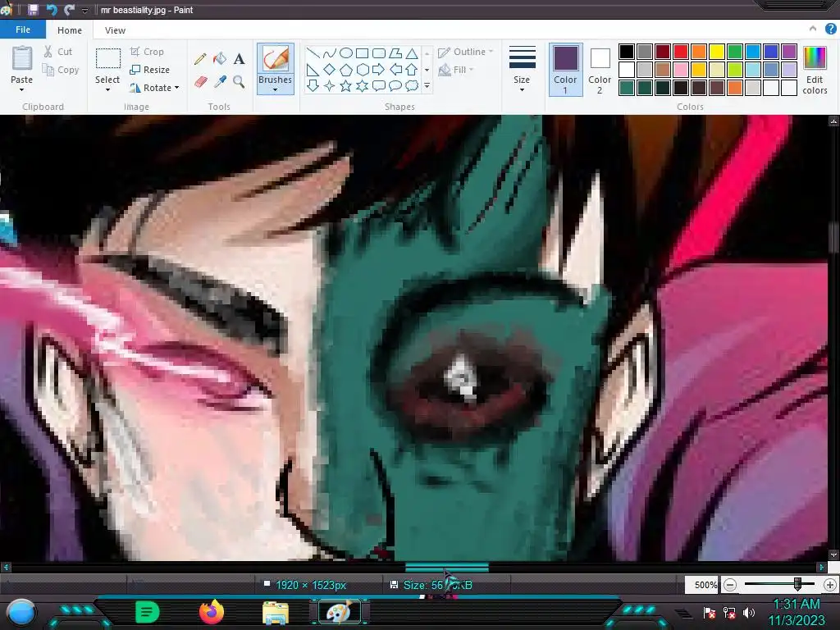Choose the Oval callout shape

click(x=395, y=85)
